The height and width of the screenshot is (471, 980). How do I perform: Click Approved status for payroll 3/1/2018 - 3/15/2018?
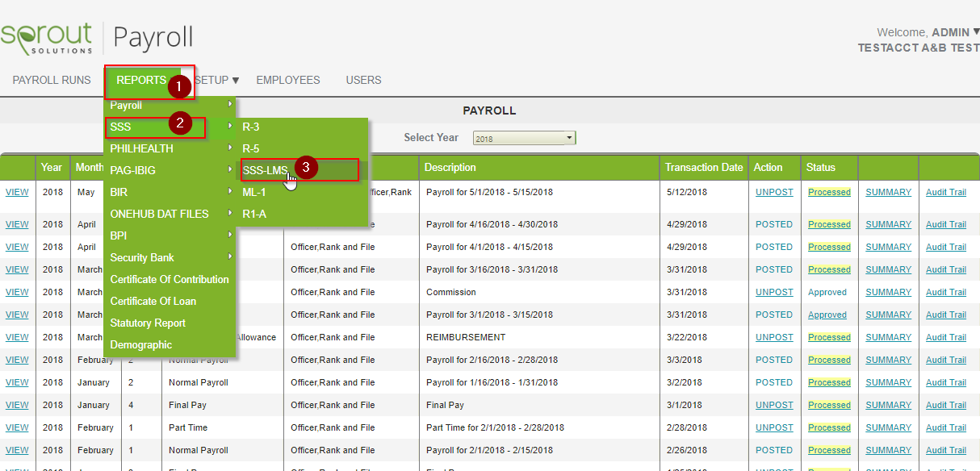tap(827, 315)
